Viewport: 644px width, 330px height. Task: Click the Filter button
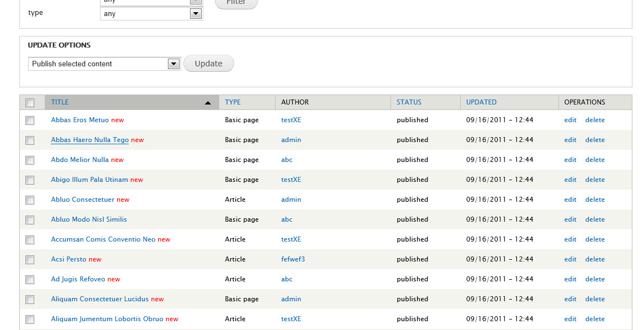pyautogui.click(x=236, y=2)
